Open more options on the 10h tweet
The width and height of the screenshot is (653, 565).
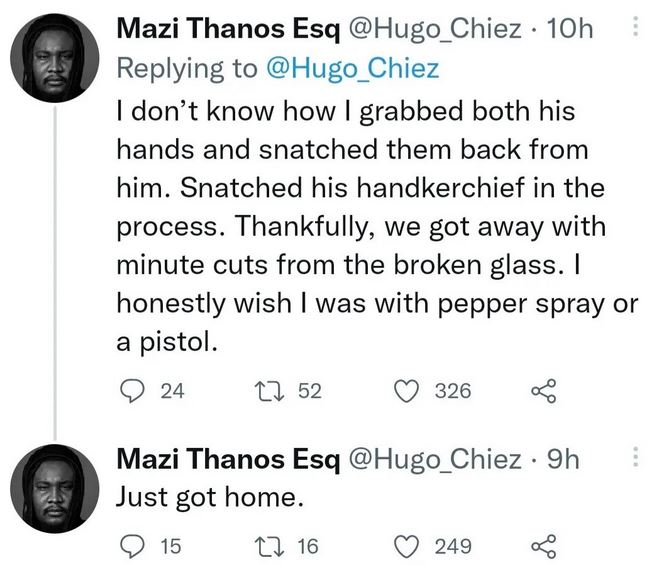[633, 28]
